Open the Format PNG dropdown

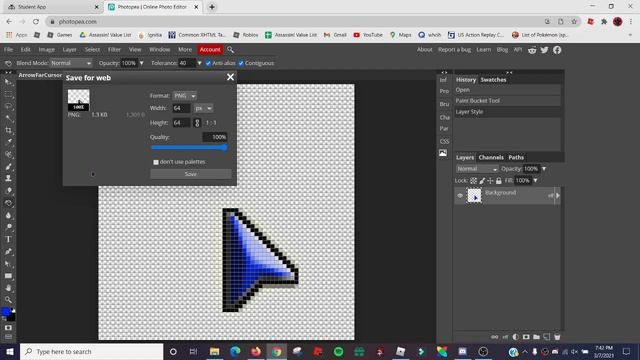point(184,96)
